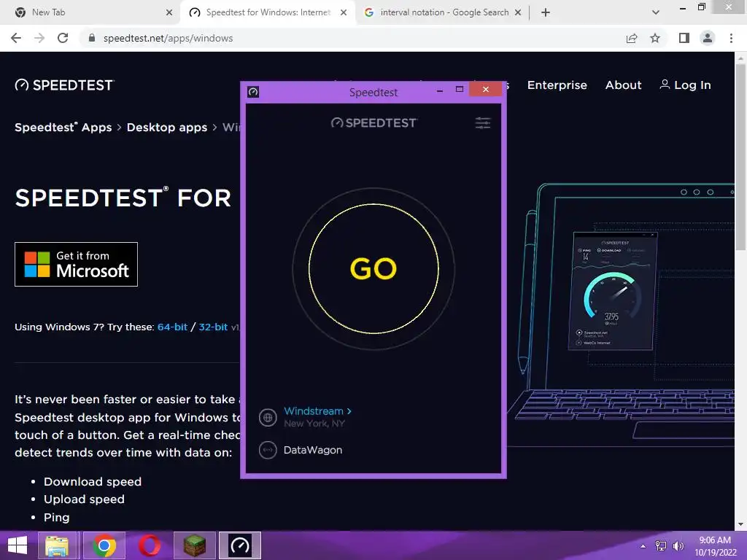The width and height of the screenshot is (747, 560).
Task: Open network status tray icon
Action: (x=661, y=546)
